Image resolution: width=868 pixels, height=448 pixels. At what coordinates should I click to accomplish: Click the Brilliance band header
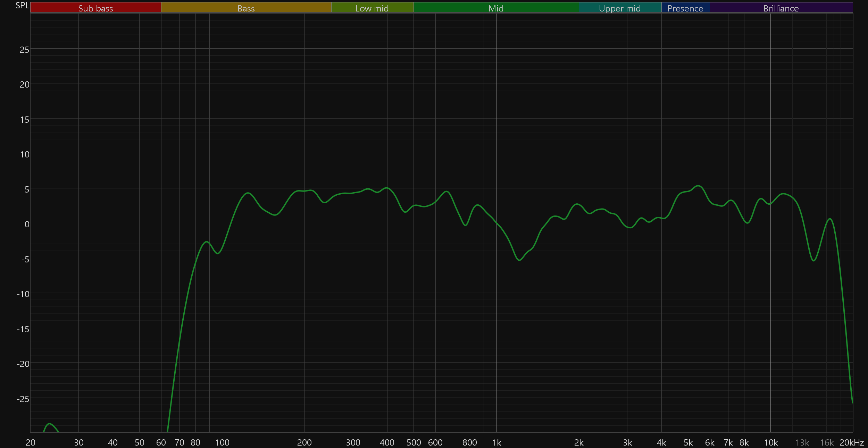(781, 8)
